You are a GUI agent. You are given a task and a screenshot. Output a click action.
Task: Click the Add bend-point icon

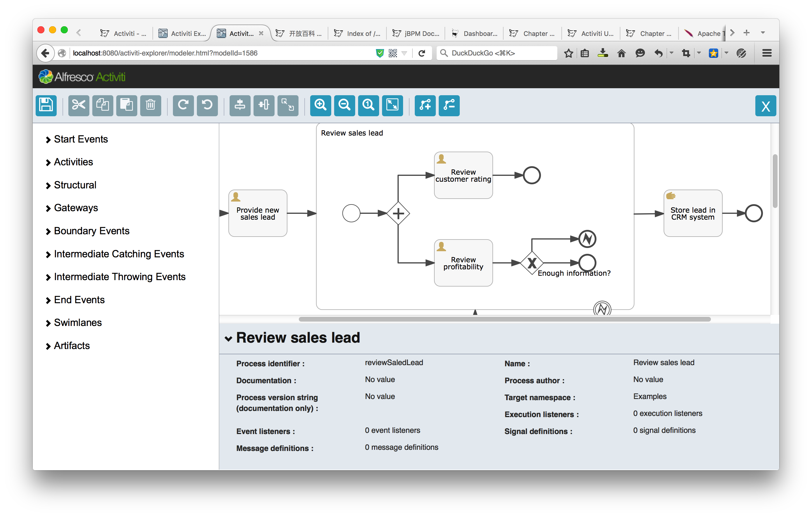coord(425,105)
